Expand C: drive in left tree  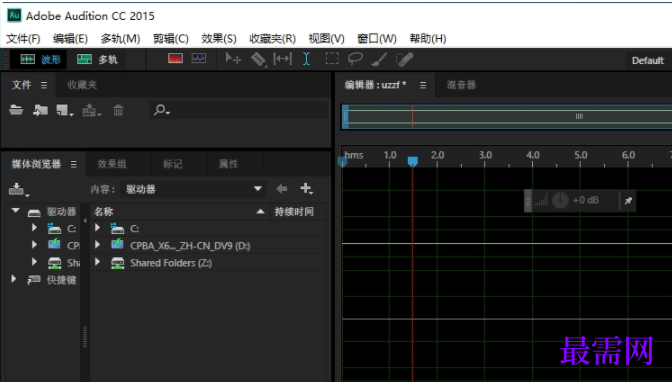pyautogui.click(x=34, y=228)
